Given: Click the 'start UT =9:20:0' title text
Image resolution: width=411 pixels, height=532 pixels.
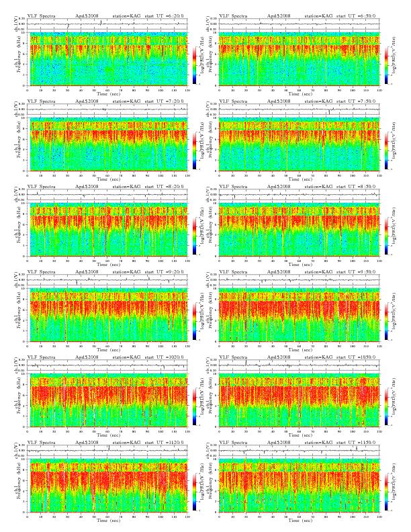Looking at the screenshot, I should click(164, 272).
